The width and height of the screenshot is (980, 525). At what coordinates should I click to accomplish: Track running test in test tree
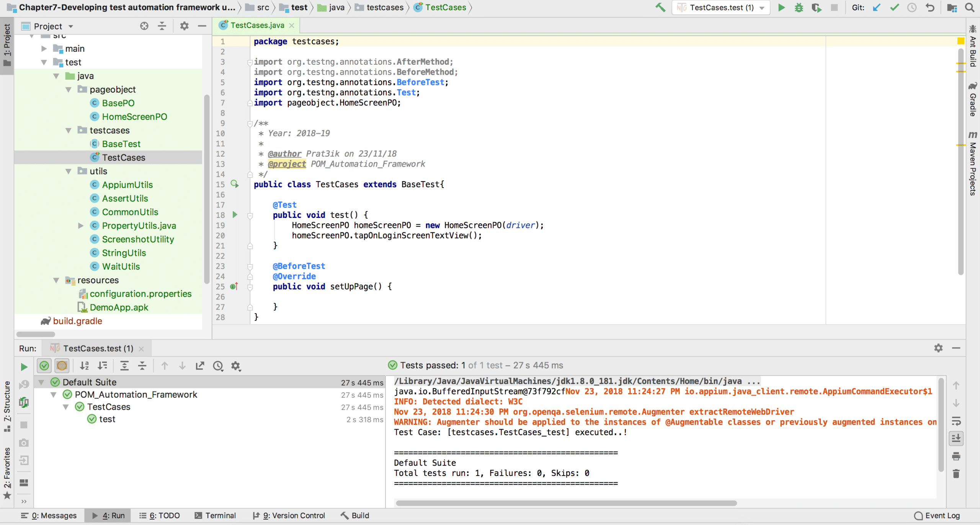coord(200,366)
